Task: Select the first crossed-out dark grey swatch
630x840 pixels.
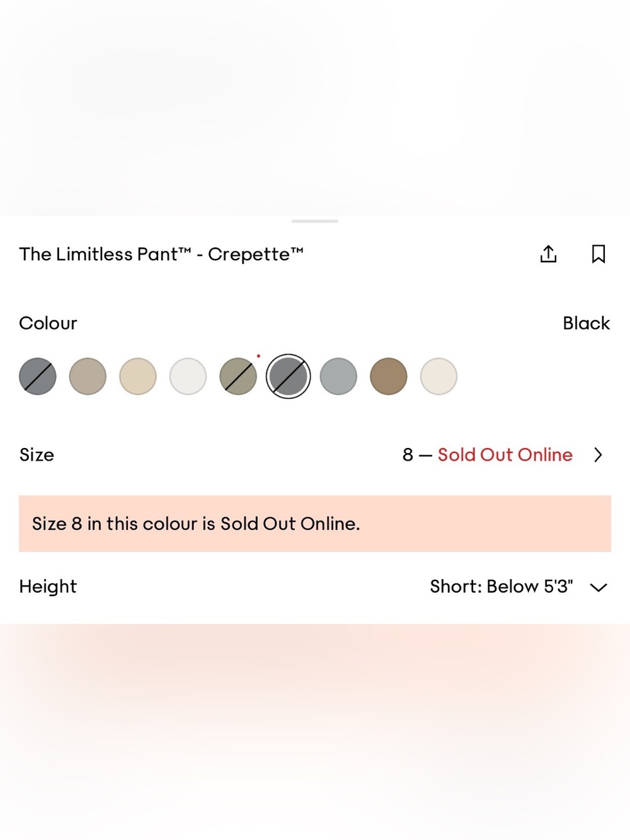Action: click(38, 376)
